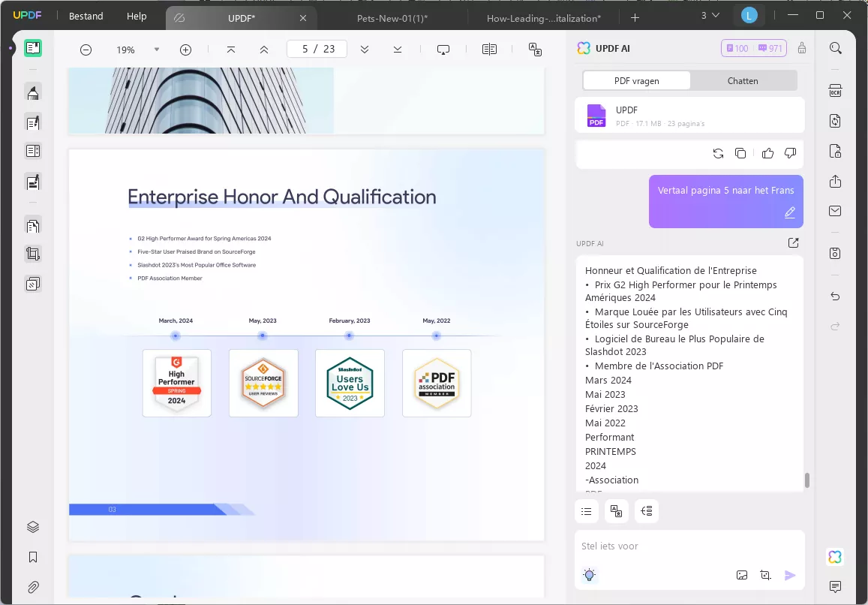
Task: Open the user account avatar L
Action: click(x=749, y=16)
